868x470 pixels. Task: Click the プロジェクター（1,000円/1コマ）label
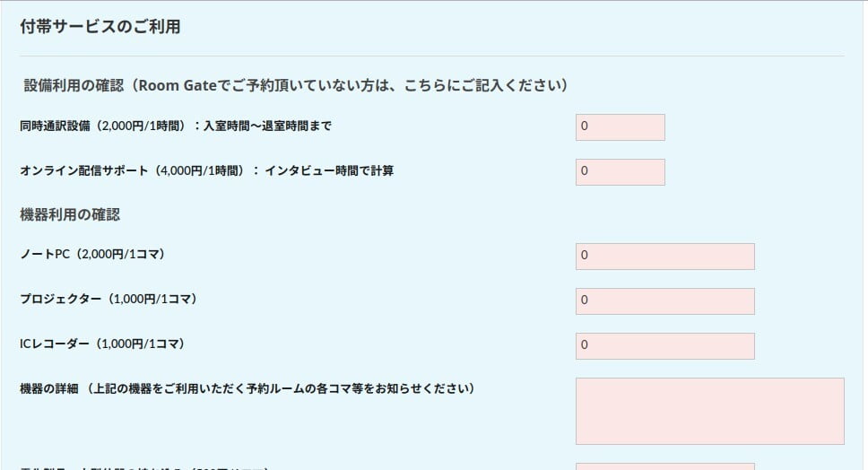pos(108,300)
